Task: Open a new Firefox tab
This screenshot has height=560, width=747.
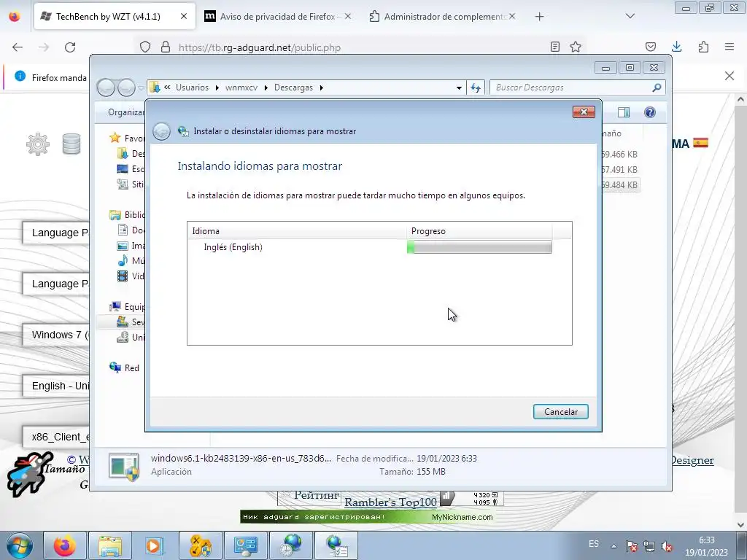Action: coord(539,17)
